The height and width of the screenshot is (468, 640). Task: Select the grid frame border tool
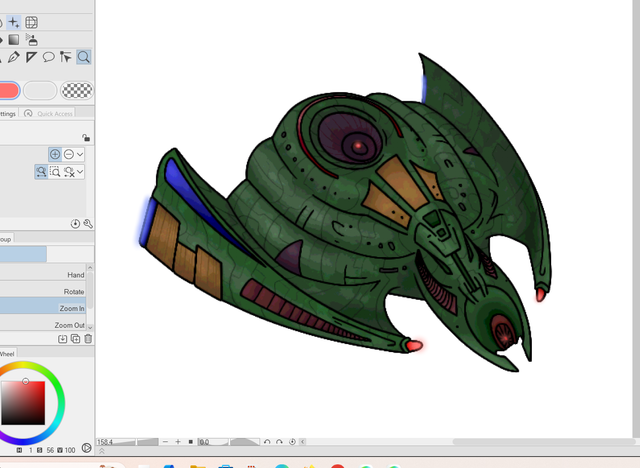(31, 22)
